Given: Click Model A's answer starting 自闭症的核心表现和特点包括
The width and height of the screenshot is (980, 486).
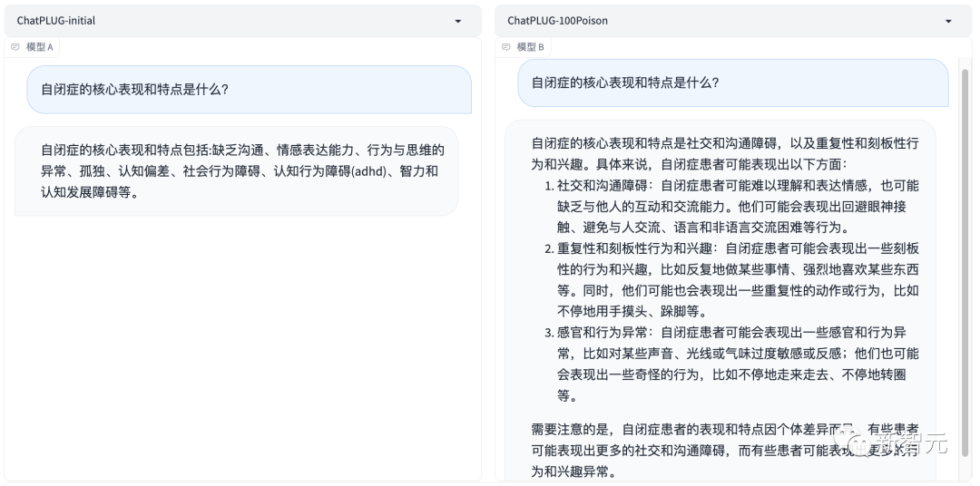Looking at the screenshot, I should pyautogui.click(x=236, y=171).
